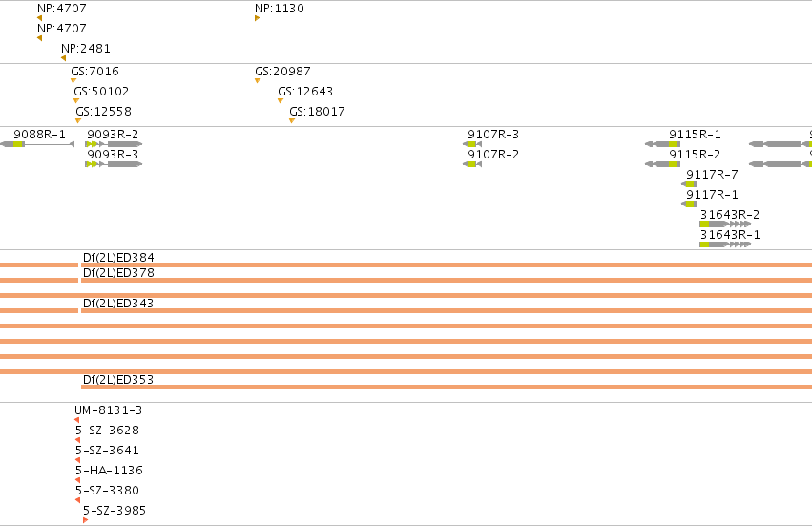812x526 pixels.
Task: Click the 9107R-3 gene model
Action: tap(472, 144)
